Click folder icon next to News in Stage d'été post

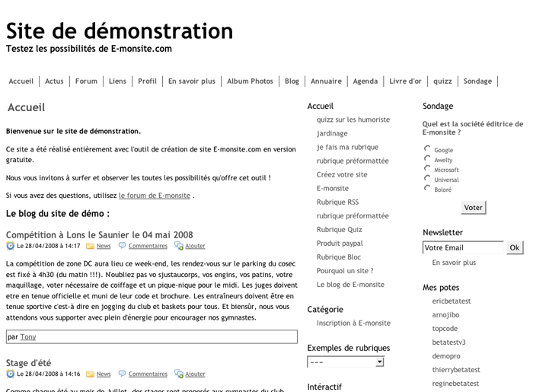click(x=90, y=374)
